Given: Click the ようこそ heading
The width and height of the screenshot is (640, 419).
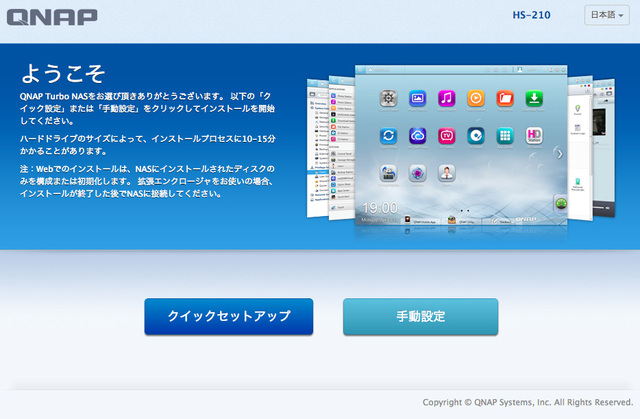Looking at the screenshot, I should point(63,73).
